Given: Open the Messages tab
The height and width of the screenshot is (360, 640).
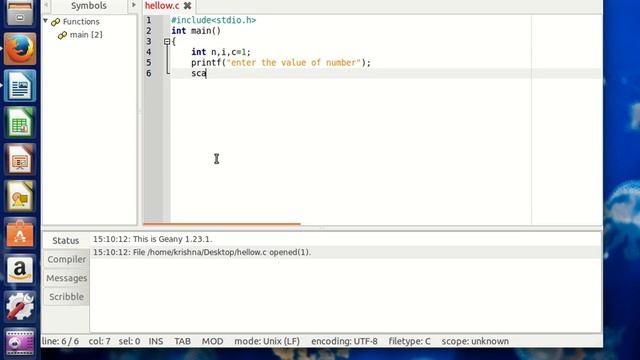Looking at the screenshot, I should (x=67, y=278).
